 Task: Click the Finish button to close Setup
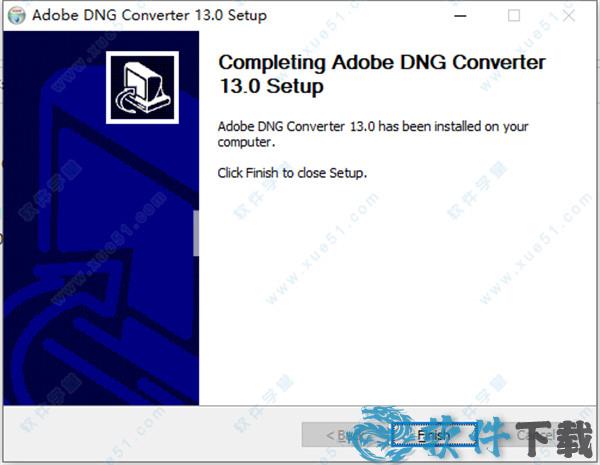tap(434, 435)
